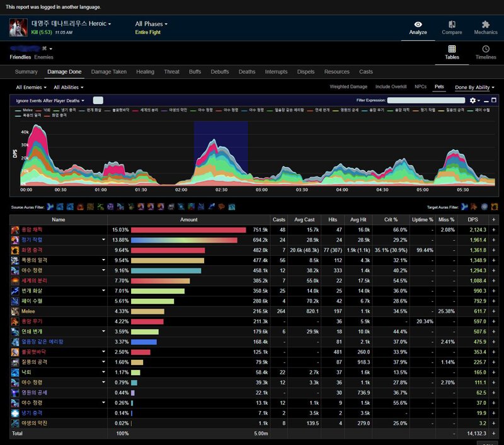Click the ability icon in the 3.37% row
Viewport: 504px width, 445px height.
tap(15, 342)
